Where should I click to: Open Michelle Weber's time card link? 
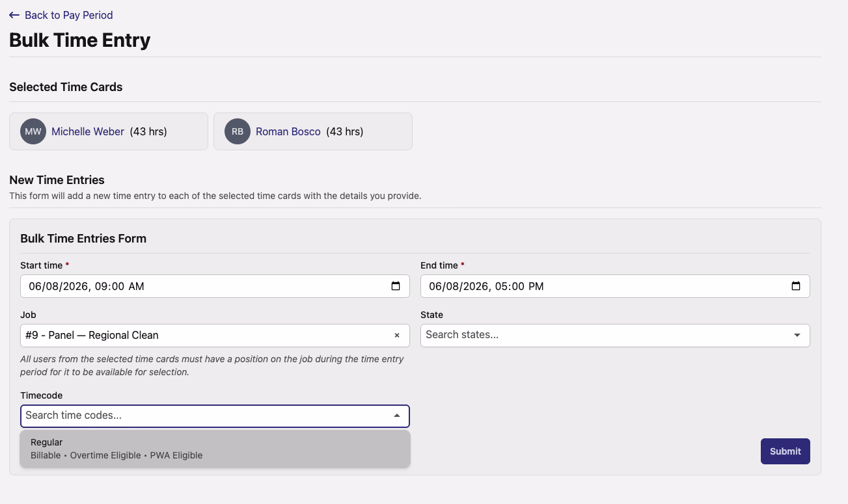(x=88, y=131)
